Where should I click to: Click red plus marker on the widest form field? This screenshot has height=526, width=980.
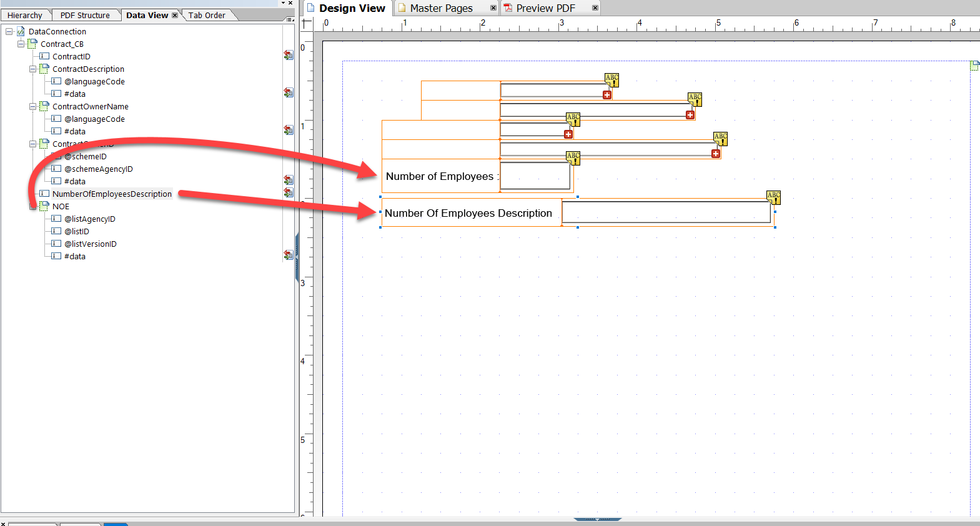coord(716,154)
